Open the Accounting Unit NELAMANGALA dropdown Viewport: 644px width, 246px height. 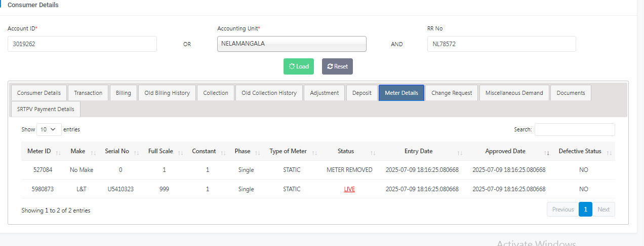pos(292,44)
